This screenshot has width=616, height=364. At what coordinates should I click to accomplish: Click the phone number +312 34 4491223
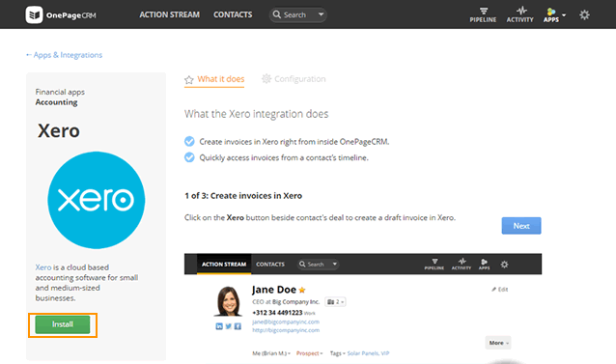(277, 313)
